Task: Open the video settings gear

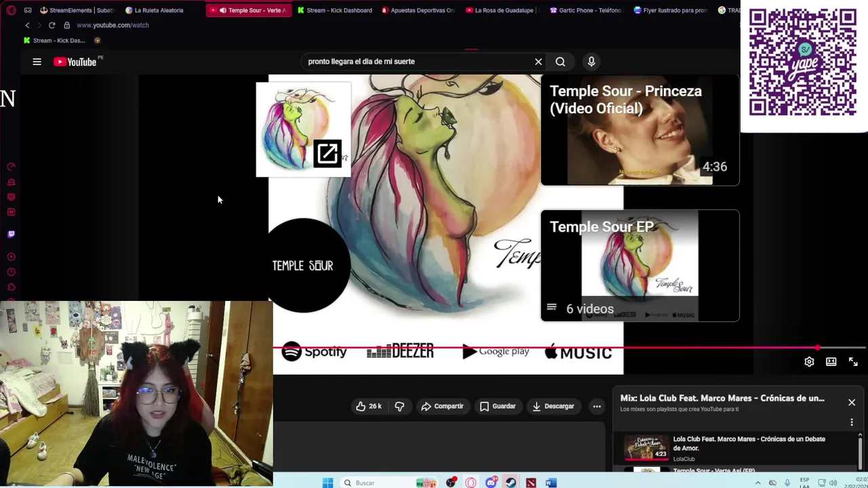Action: (809, 362)
